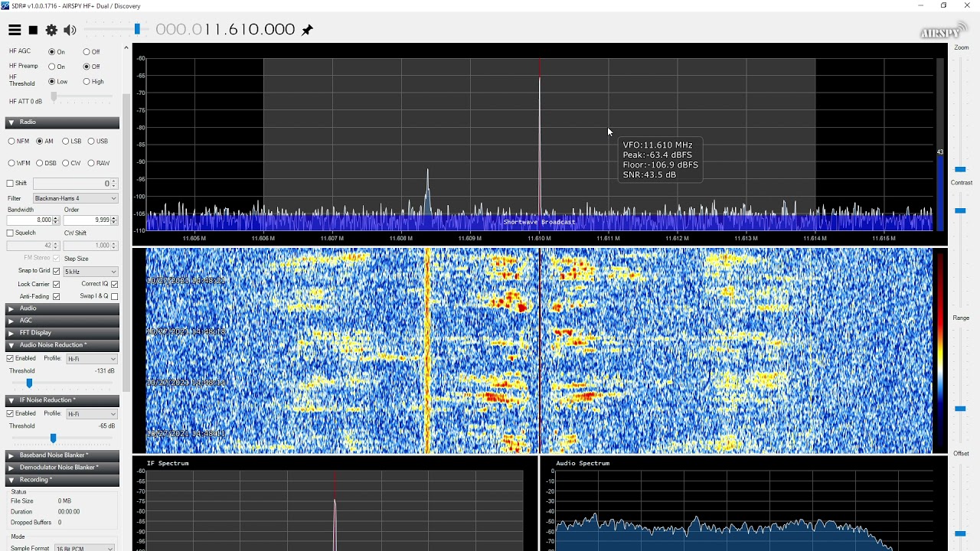
Task: Click the AIRSPY logo
Action: coord(942,31)
